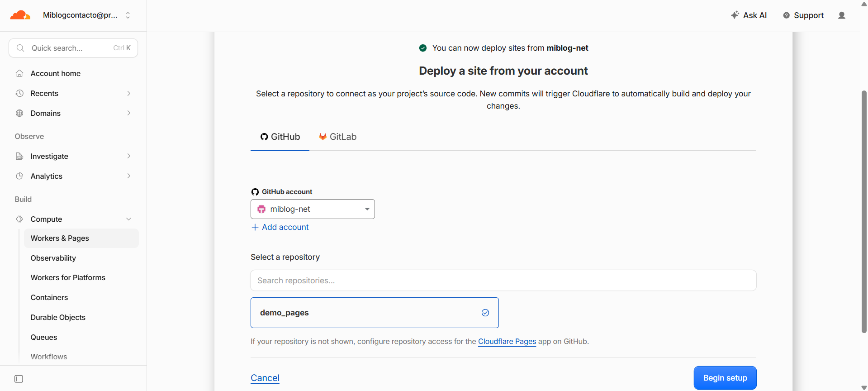Click the GitHub octocat tab icon
This screenshot has height=391, width=868.
pos(264,137)
